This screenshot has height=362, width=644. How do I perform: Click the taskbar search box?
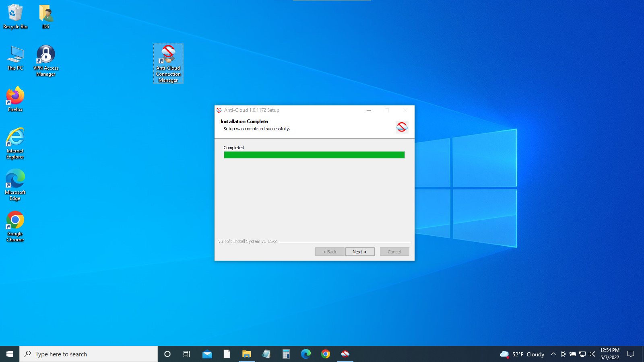(x=89, y=354)
